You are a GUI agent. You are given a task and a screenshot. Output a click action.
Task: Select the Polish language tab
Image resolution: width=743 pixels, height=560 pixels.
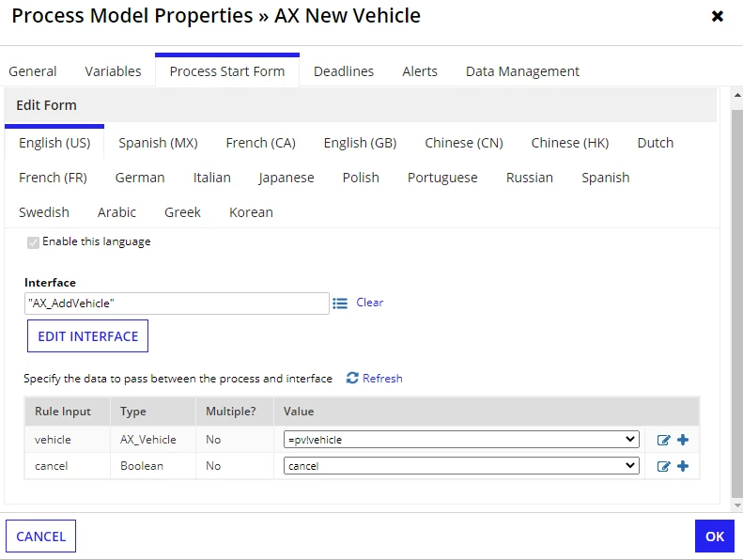(361, 178)
